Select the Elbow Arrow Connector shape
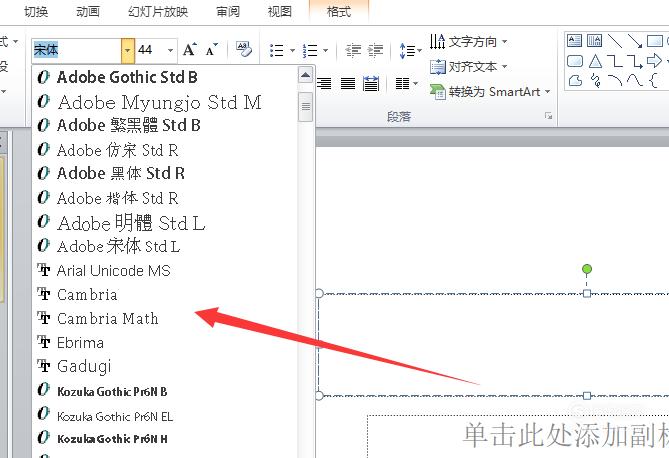The image size is (669, 458). (x=634, y=61)
